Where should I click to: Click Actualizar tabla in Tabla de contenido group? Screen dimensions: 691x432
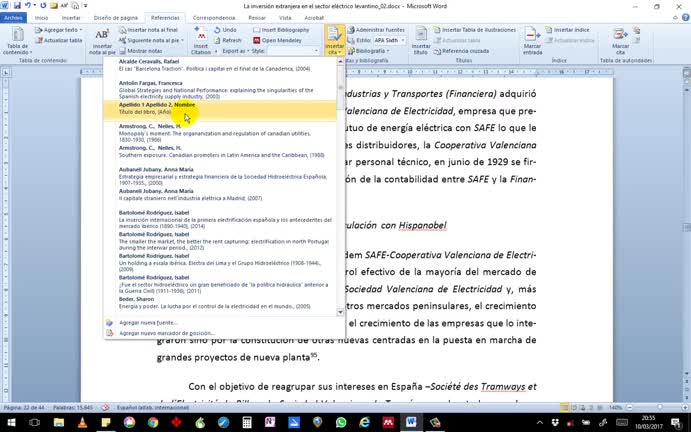click(x=59, y=40)
